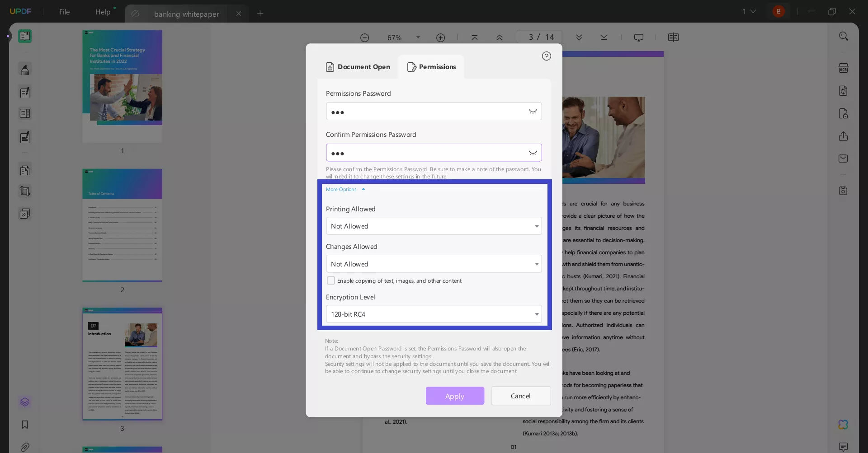Open the Layers panel icon

[25, 402]
